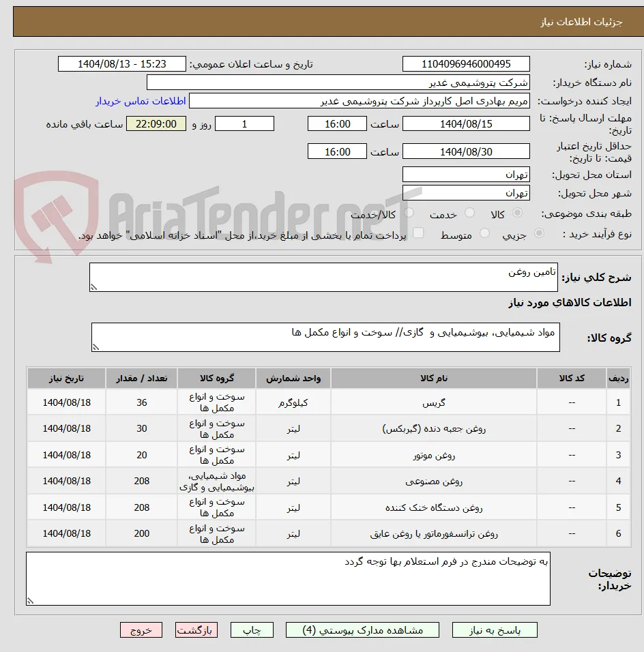Click the نام دستگاه خریدار field
The height and width of the screenshot is (652, 644).
point(338,83)
